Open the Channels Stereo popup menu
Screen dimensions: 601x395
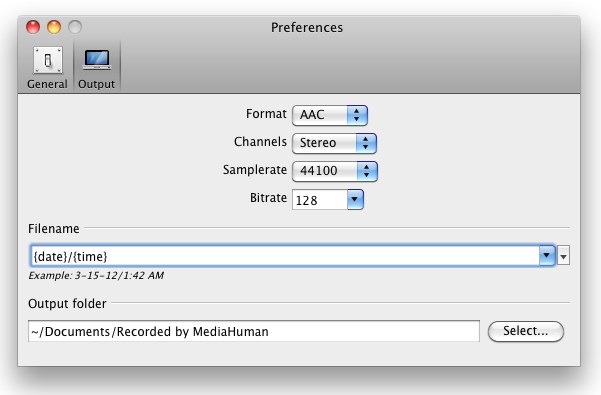click(334, 143)
